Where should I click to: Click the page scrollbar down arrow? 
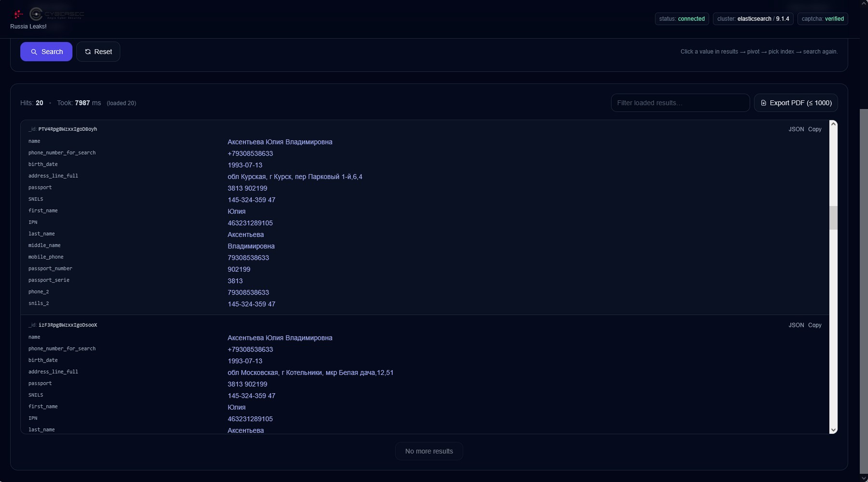tap(864, 478)
